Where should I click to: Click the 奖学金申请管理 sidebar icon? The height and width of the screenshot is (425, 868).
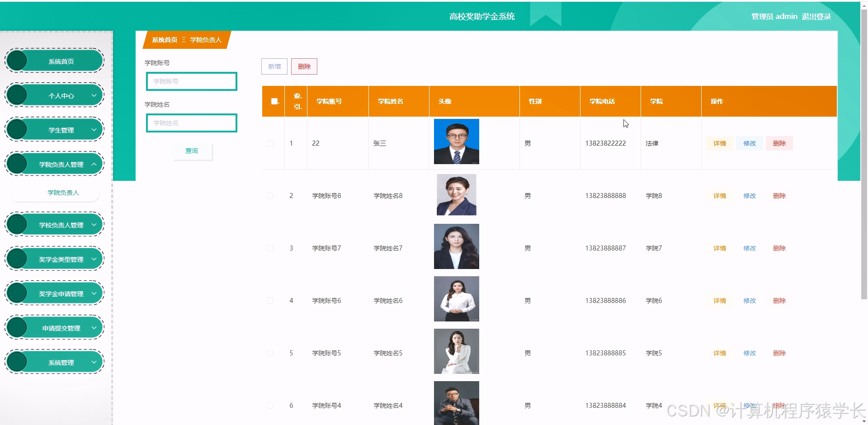[x=17, y=293]
